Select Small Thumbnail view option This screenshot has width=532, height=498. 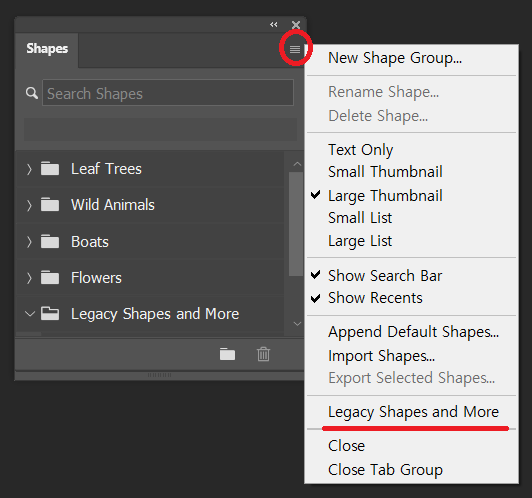385,172
